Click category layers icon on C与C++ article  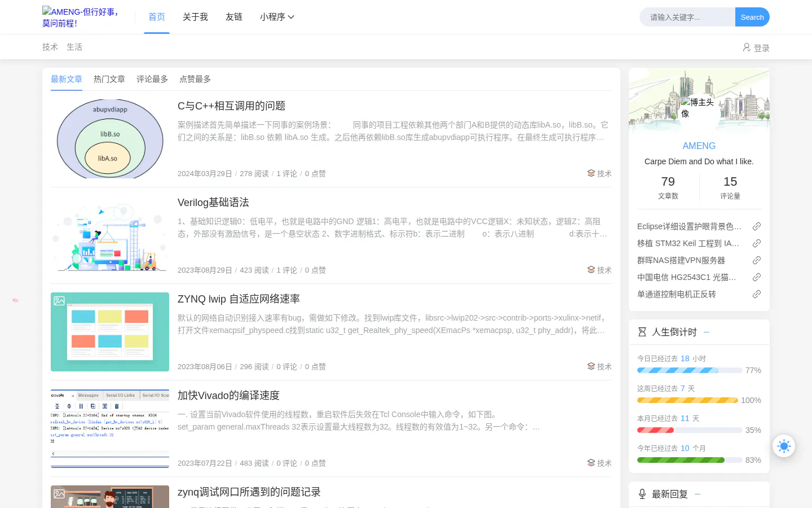591,173
